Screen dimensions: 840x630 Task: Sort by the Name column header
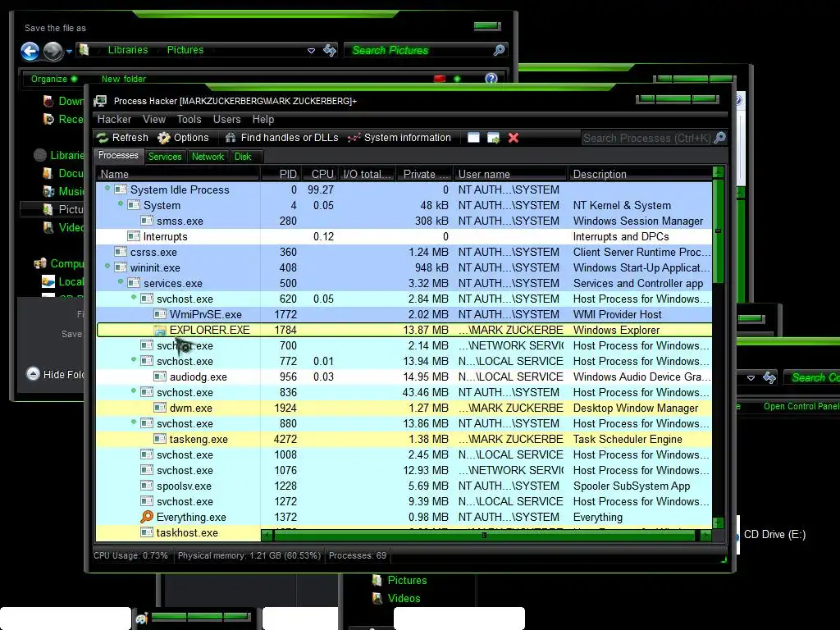click(x=178, y=174)
